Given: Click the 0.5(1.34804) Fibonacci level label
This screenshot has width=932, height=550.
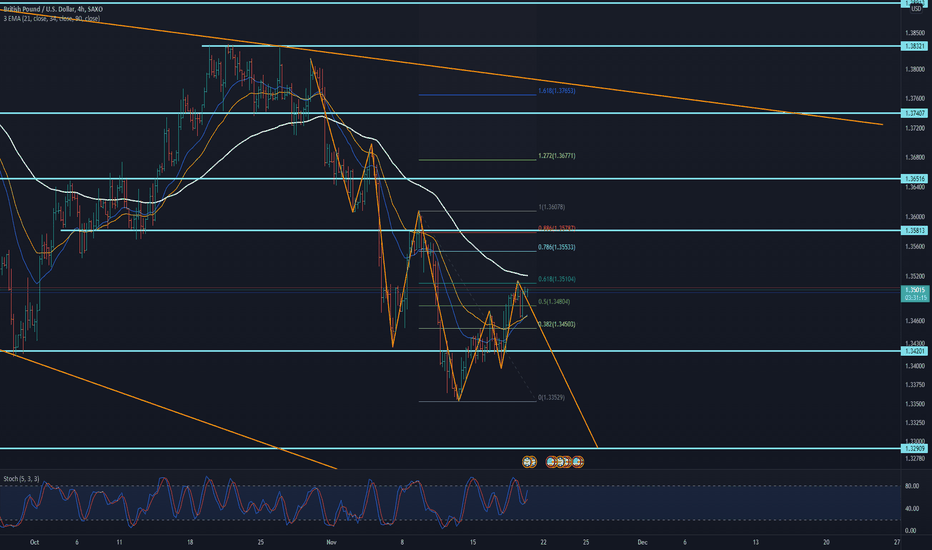Looking at the screenshot, I should (x=554, y=301).
